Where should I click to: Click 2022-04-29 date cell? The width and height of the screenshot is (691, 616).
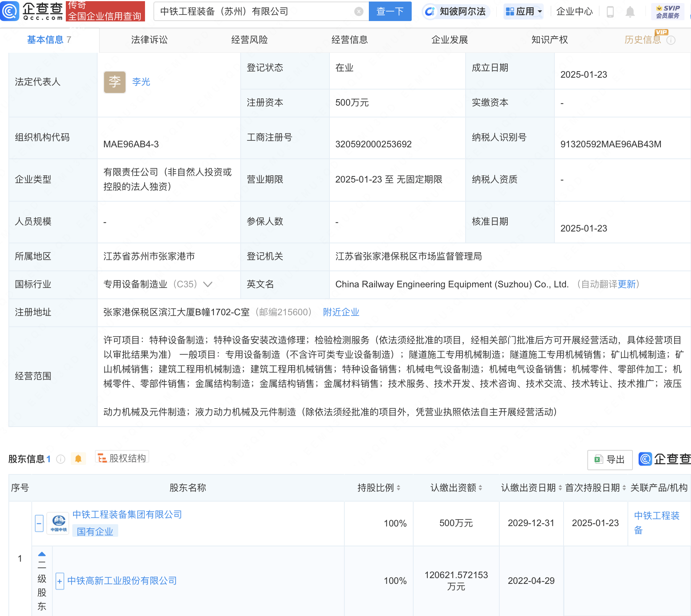[x=531, y=581]
